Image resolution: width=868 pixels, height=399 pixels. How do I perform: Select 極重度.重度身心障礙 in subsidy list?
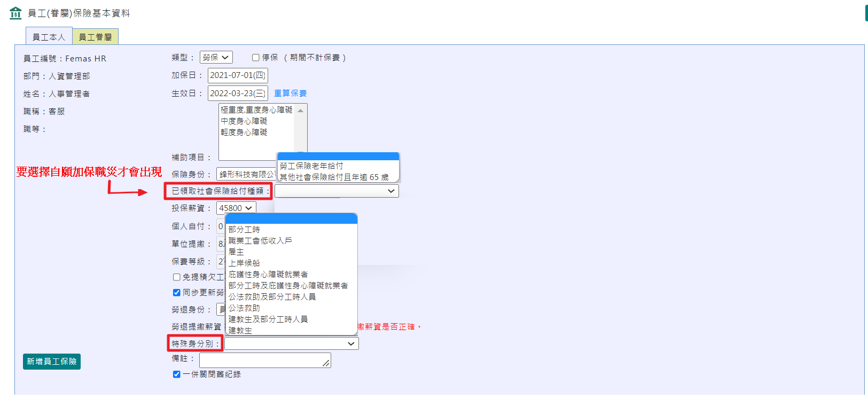256,110
